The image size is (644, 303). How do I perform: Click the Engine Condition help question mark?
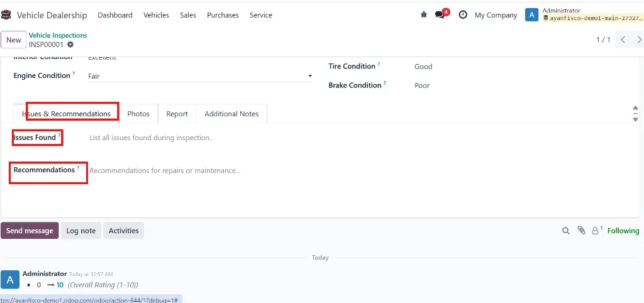click(x=74, y=74)
